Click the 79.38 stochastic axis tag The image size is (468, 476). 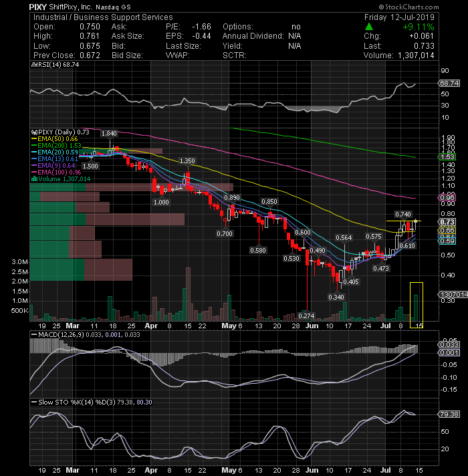point(449,414)
